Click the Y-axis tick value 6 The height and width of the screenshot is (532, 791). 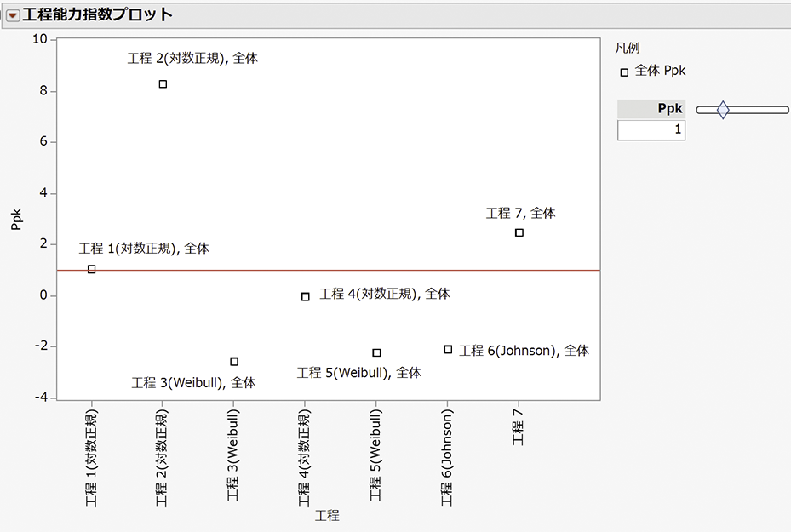43,141
